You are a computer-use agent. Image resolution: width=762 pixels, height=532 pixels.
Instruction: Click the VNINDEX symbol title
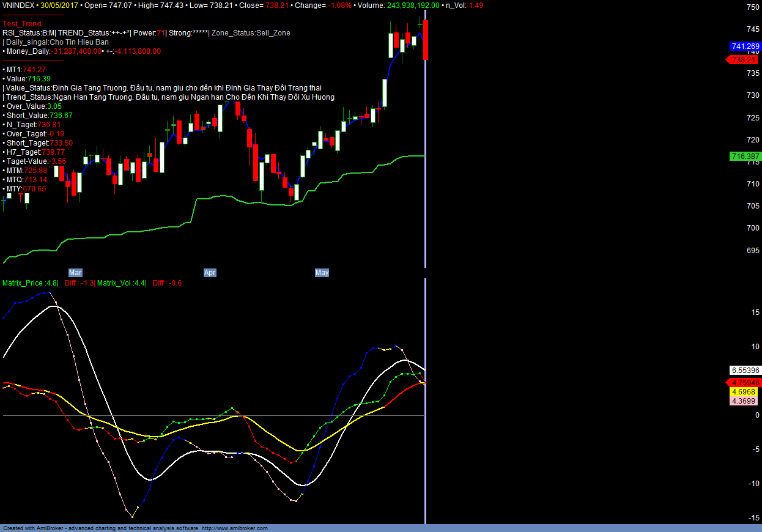19,5
